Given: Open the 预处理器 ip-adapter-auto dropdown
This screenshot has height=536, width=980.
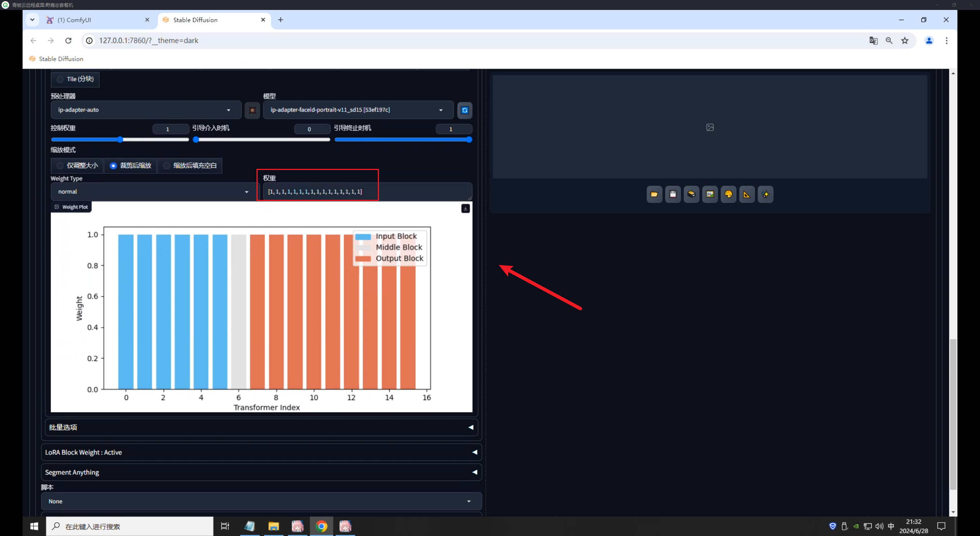Looking at the screenshot, I should coord(146,110).
